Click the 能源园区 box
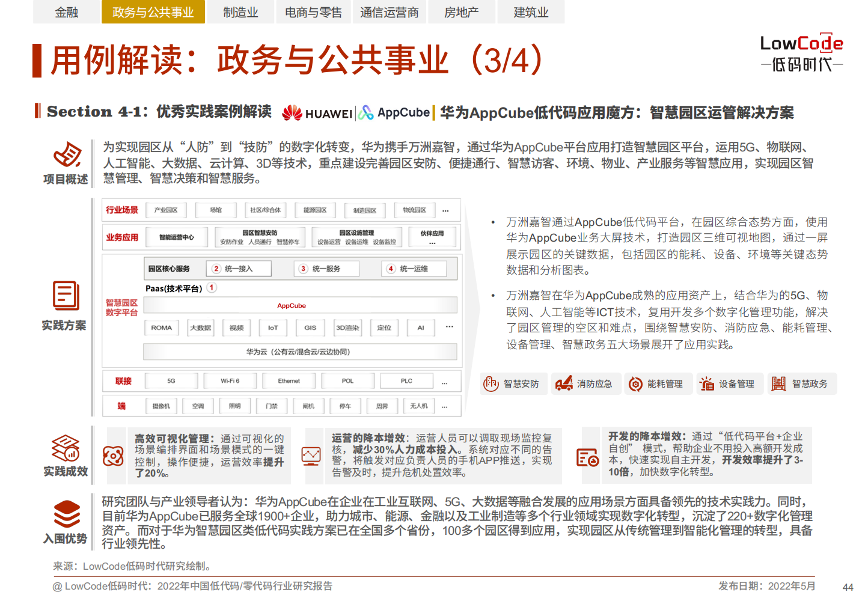This screenshot has height=601, width=868. click(315, 210)
